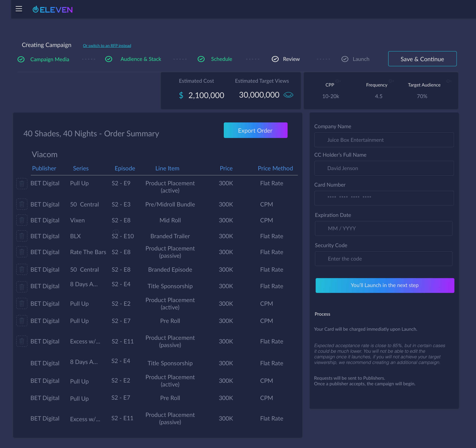476x448 pixels.
Task: Delete the Vixen S2 - E8 row
Action: (x=22, y=220)
